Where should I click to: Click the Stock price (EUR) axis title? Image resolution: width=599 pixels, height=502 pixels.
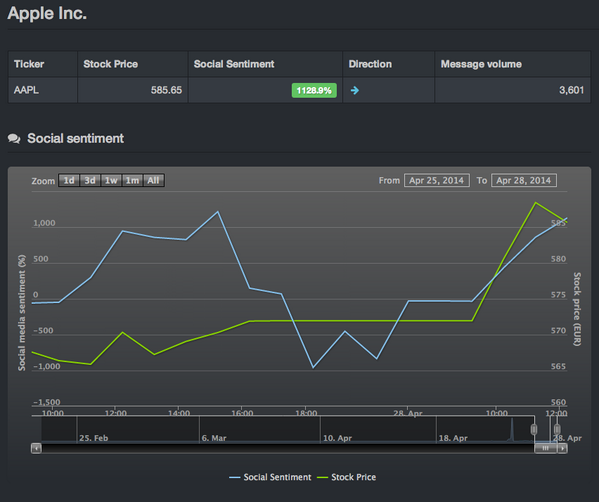[x=577, y=309]
